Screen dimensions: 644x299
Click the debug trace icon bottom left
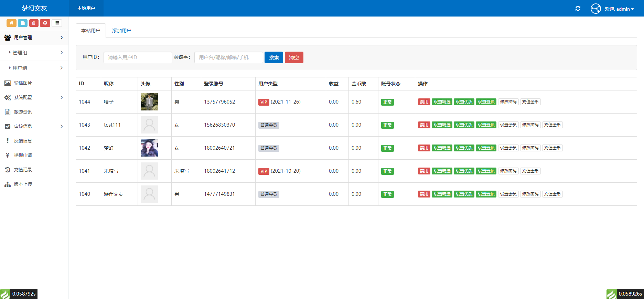(5, 294)
